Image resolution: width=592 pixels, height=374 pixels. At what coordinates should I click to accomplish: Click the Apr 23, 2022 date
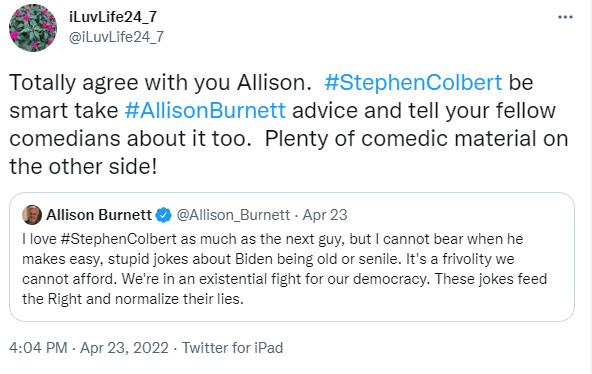click(x=124, y=348)
